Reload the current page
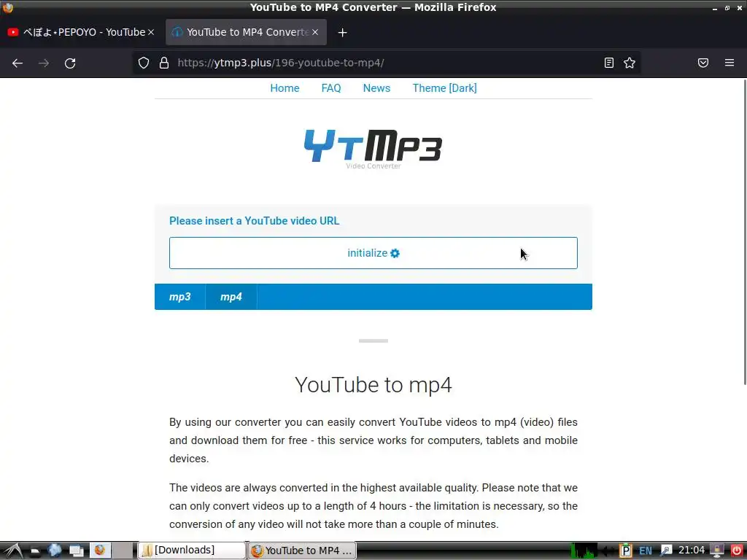Image resolution: width=747 pixels, height=560 pixels. click(x=70, y=63)
